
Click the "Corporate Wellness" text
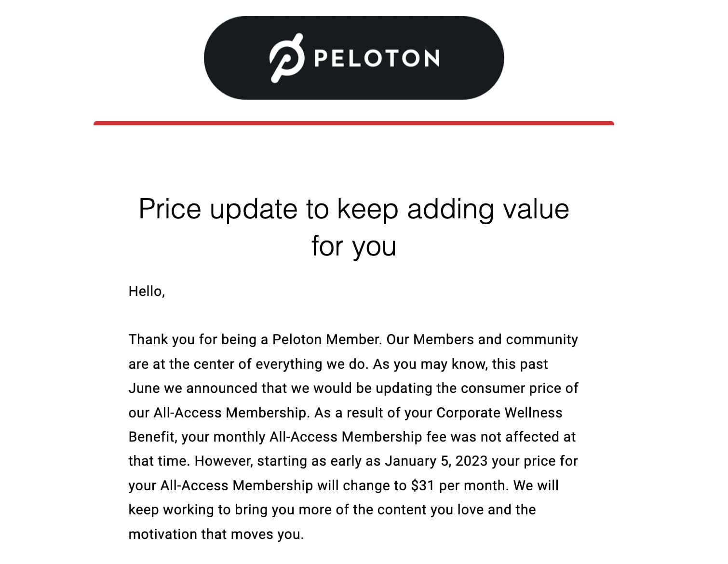(499, 413)
